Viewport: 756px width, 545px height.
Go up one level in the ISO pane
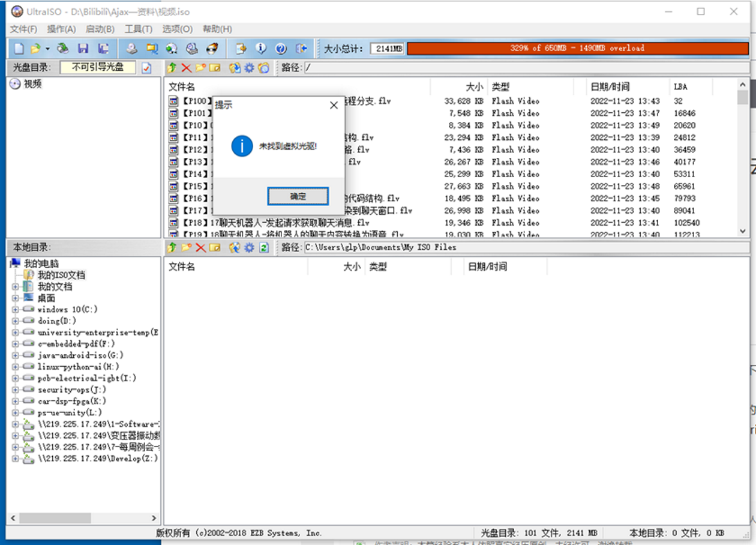click(172, 68)
